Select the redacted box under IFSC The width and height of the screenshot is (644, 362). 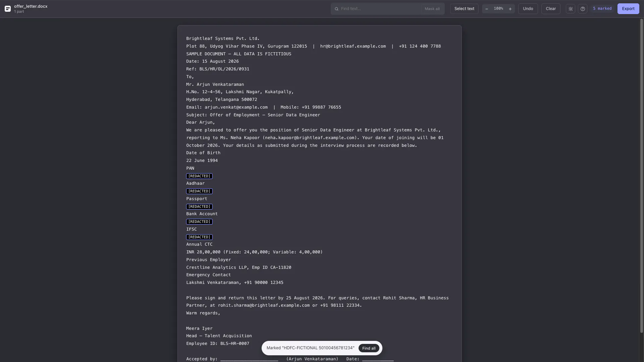[199, 237]
